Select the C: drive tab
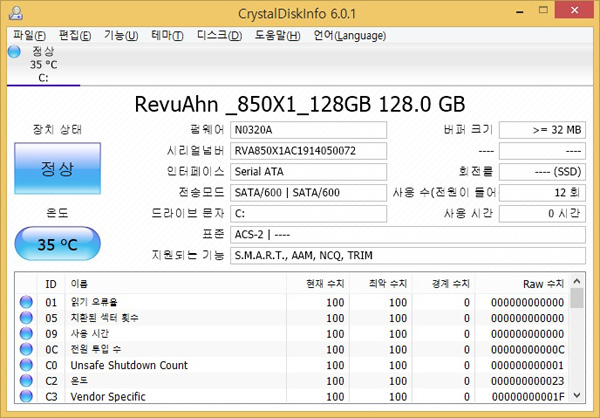This screenshot has height=418, width=600. [x=43, y=65]
